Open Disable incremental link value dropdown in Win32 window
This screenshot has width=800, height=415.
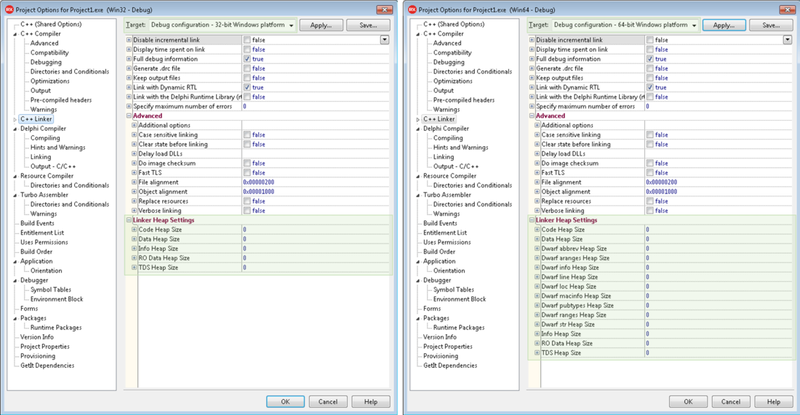pyautogui.click(x=385, y=40)
